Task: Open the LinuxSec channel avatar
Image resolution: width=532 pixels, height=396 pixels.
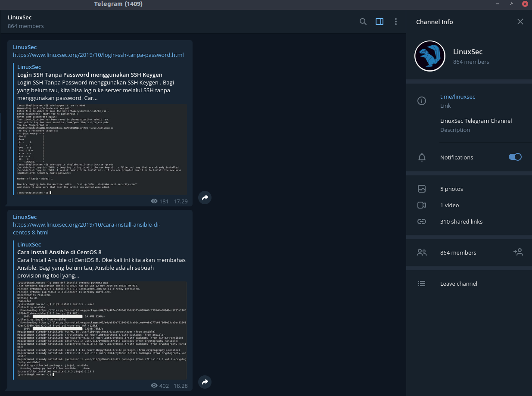Action: (x=429, y=56)
